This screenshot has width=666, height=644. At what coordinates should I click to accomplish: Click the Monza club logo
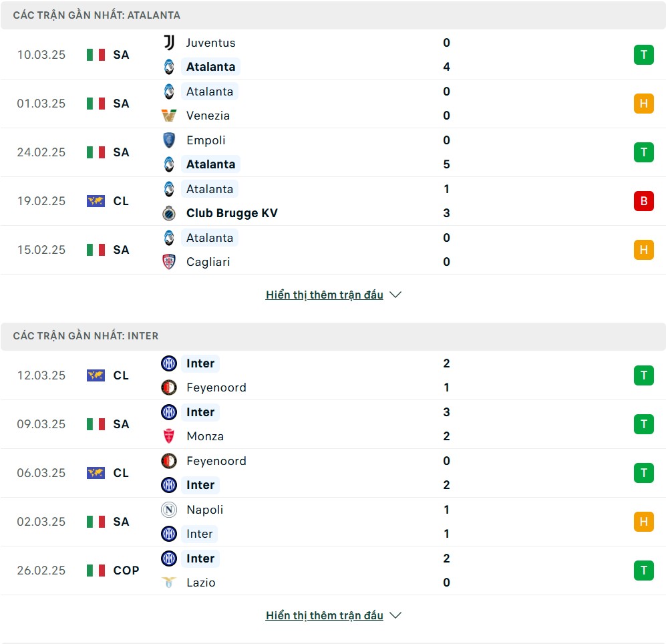click(169, 436)
